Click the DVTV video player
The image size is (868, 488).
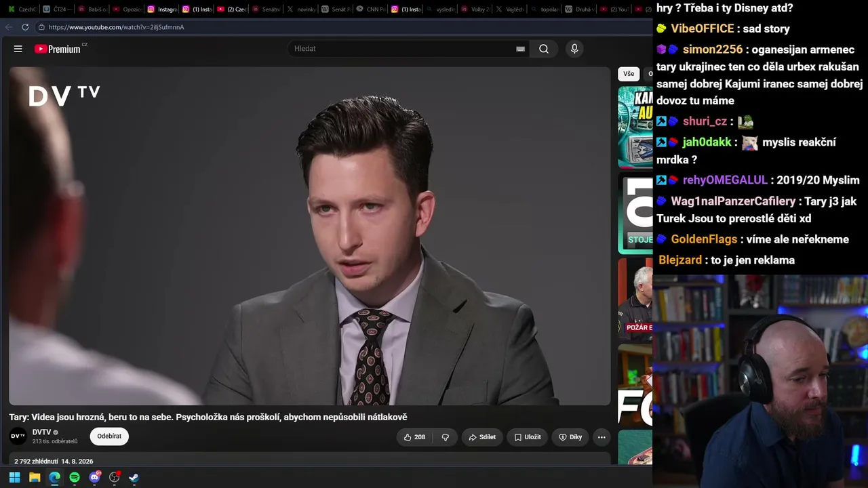click(310, 236)
